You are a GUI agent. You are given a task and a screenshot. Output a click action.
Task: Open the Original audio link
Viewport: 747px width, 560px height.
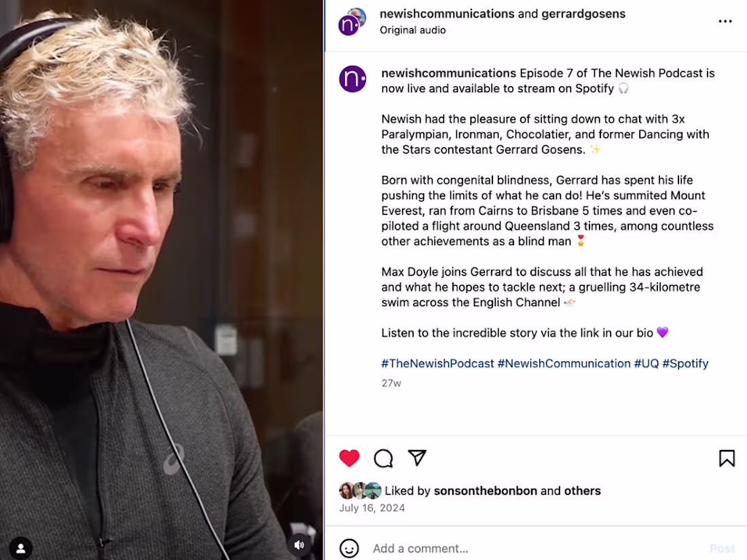click(x=413, y=30)
